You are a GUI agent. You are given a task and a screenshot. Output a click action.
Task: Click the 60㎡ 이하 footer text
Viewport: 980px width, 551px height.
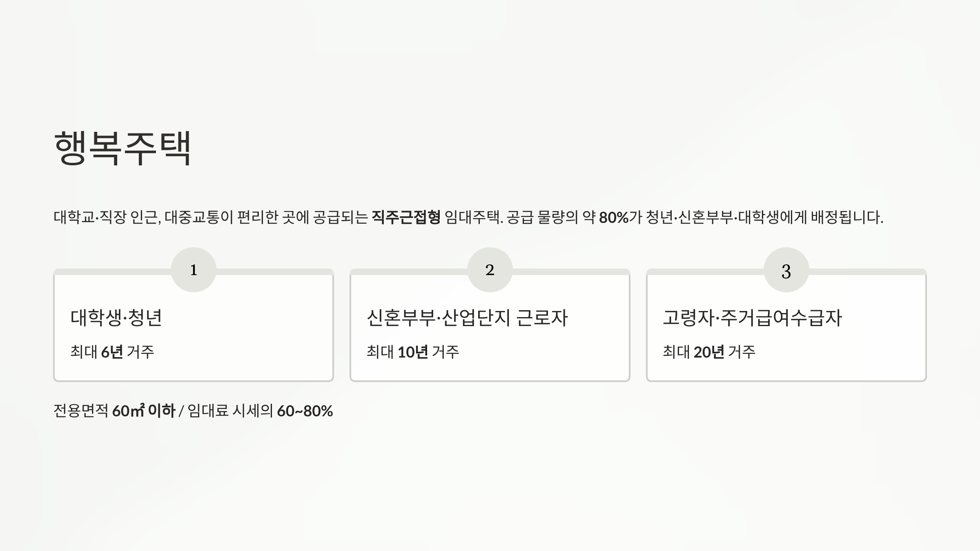[144, 411]
